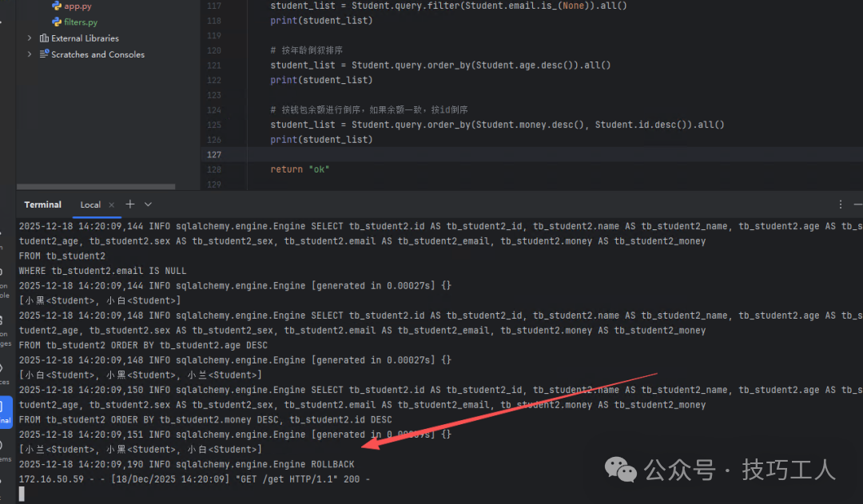Image resolution: width=863 pixels, height=504 pixels.
Task: Click the comment '按年龄倒叙排序'
Action: coord(307,50)
